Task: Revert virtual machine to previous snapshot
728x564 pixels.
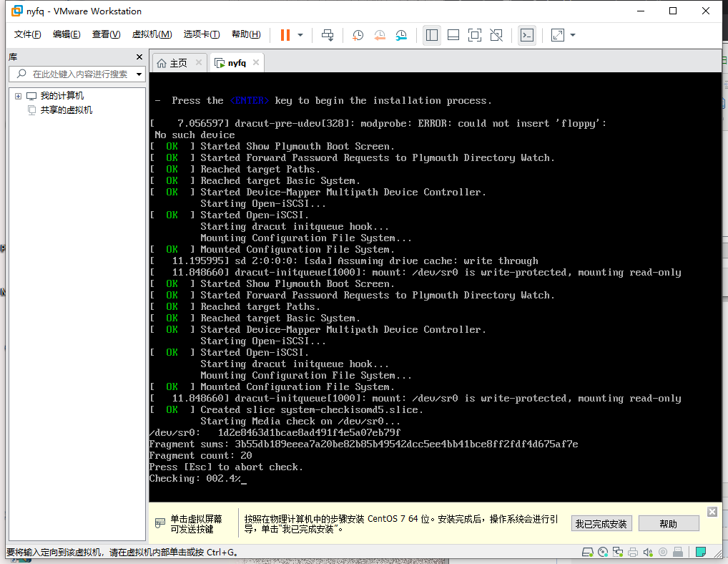Action: [380, 35]
